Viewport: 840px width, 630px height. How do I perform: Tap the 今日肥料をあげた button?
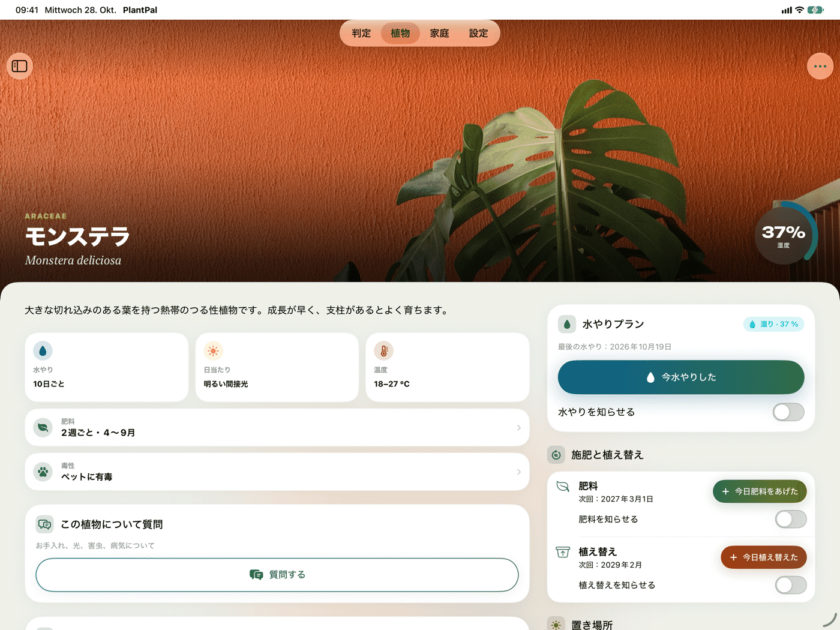click(760, 491)
